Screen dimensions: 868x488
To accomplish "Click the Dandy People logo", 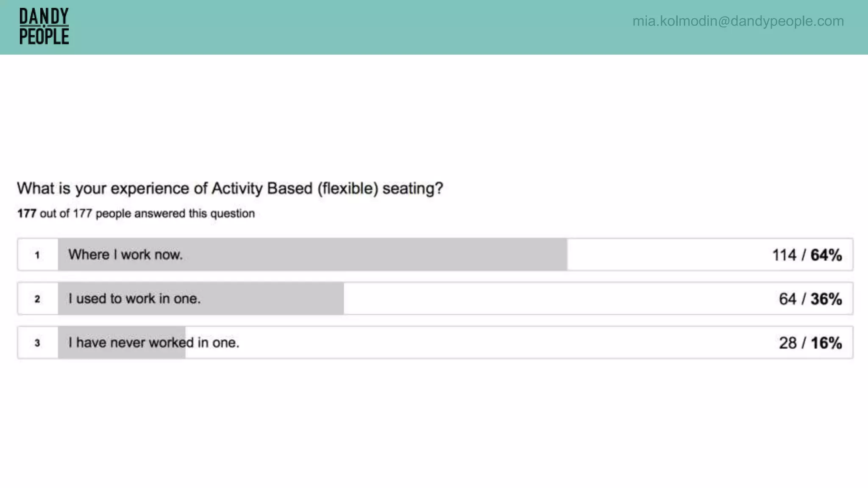I will (44, 27).
